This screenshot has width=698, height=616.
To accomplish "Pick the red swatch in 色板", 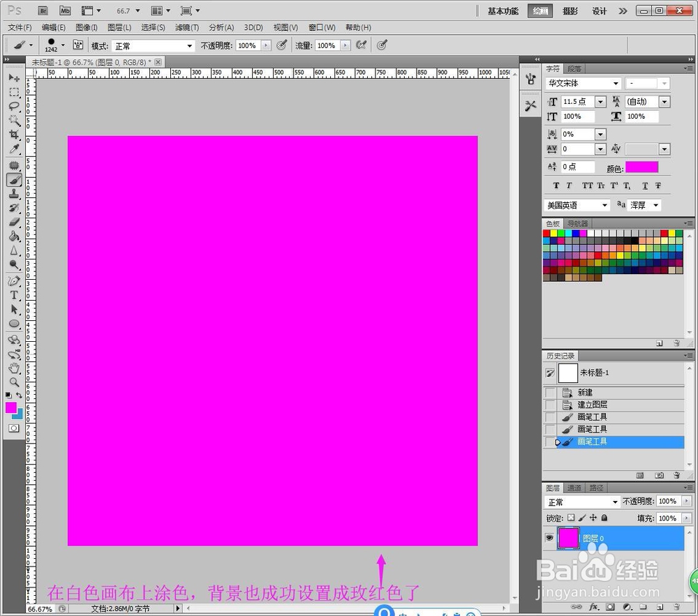I will [x=547, y=233].
